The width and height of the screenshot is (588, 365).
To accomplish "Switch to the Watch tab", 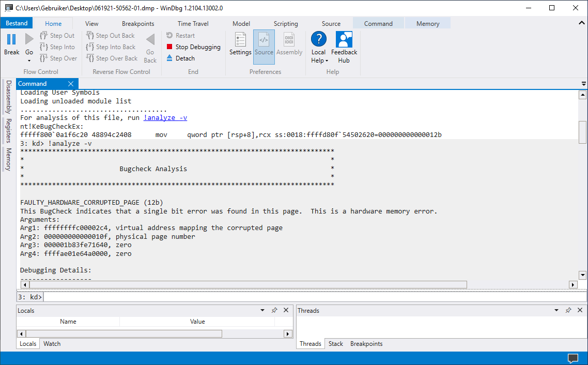I will click(52, 344).
